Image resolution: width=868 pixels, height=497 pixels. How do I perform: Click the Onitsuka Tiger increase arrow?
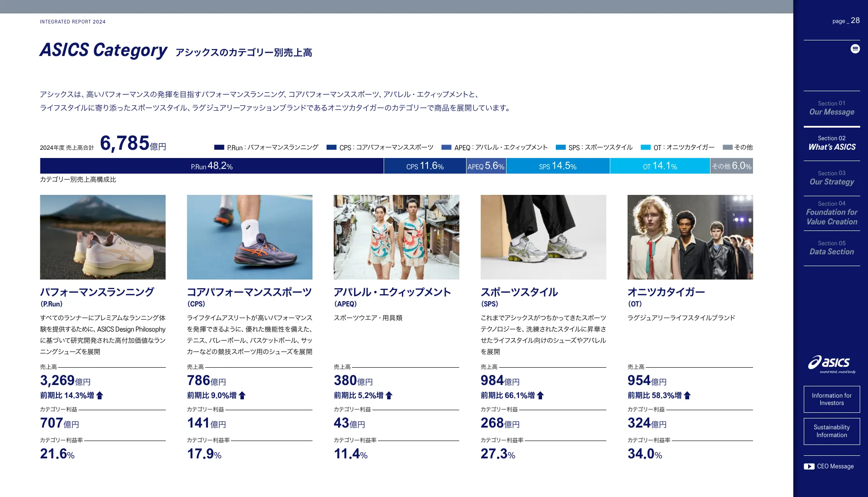687,395
